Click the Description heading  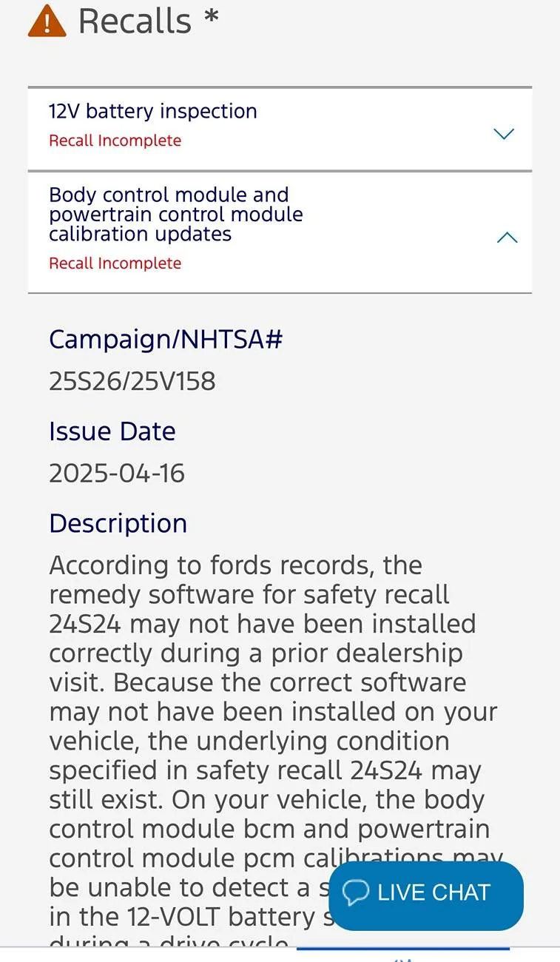[x=118, y=523]
